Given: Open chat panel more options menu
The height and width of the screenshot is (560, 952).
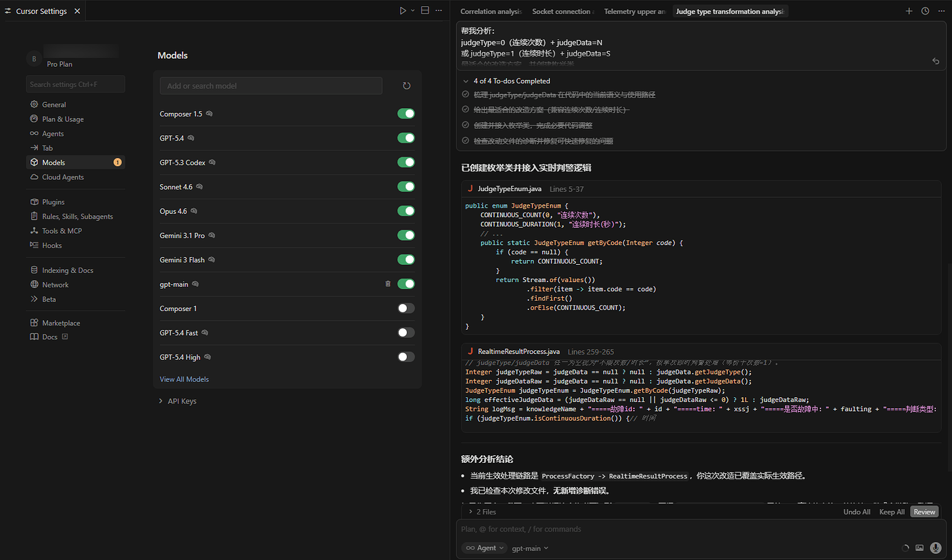Looking at the screenshot, I should click(x=940, y=11).
